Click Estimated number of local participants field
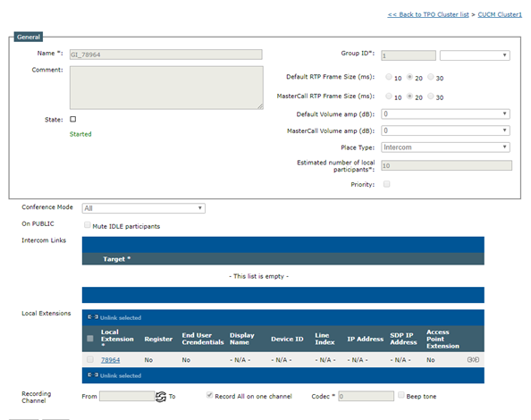Screen dimensions: 531x420 [446, 165]
